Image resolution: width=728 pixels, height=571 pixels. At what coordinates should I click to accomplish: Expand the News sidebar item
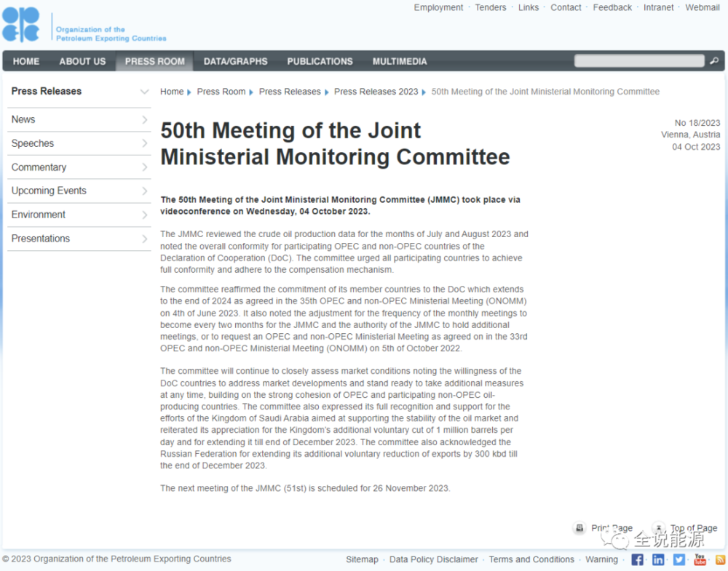(x=144, y=120)
